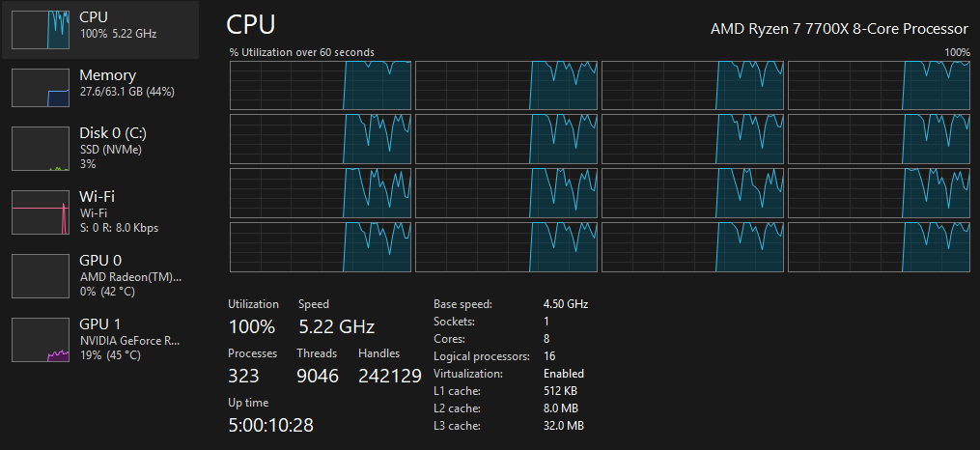
Task: Click the 'SSD (NVMe)' disk type label
Action: tap(111, 150)
